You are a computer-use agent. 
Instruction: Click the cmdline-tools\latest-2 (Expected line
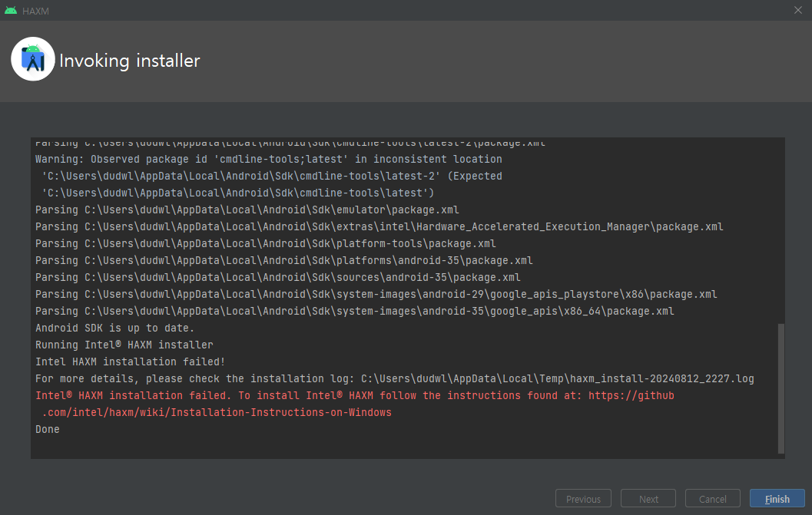click(272, 176)
